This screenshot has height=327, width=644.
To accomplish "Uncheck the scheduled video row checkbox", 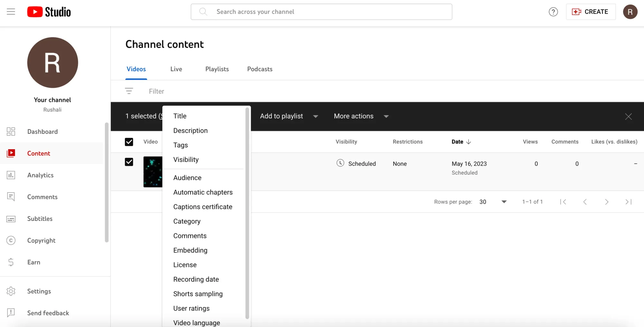I will (x=129, y=162).
